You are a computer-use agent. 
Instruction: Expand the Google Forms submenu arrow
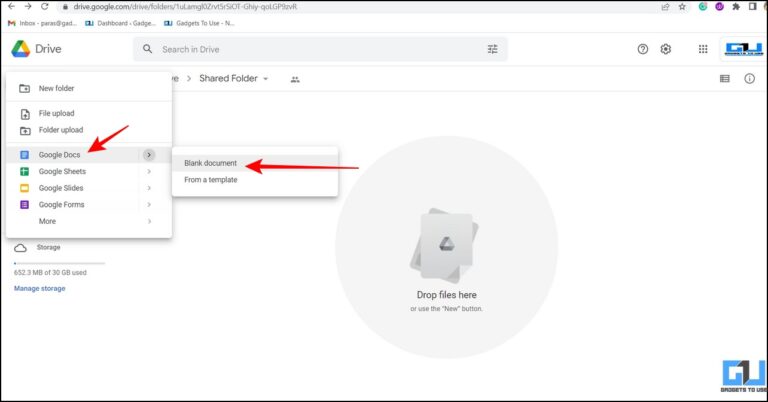point(149,205)
